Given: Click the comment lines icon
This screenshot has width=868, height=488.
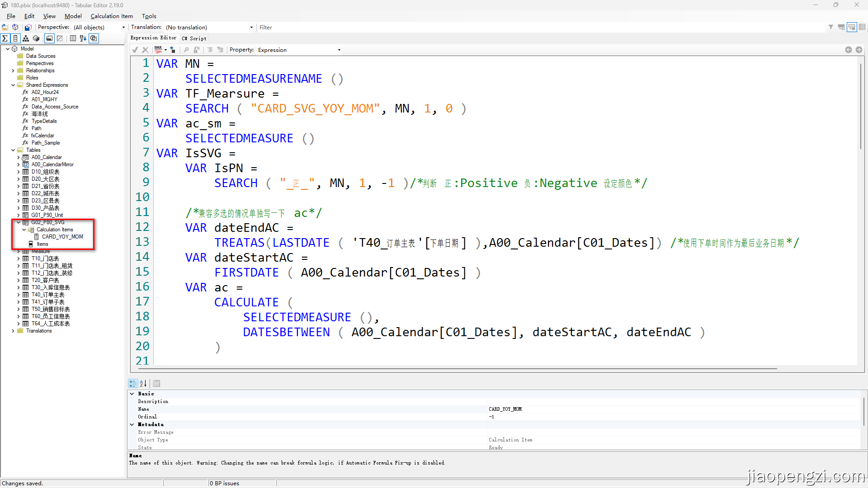Looking at the screenshot, I should [x=210, y=50].
